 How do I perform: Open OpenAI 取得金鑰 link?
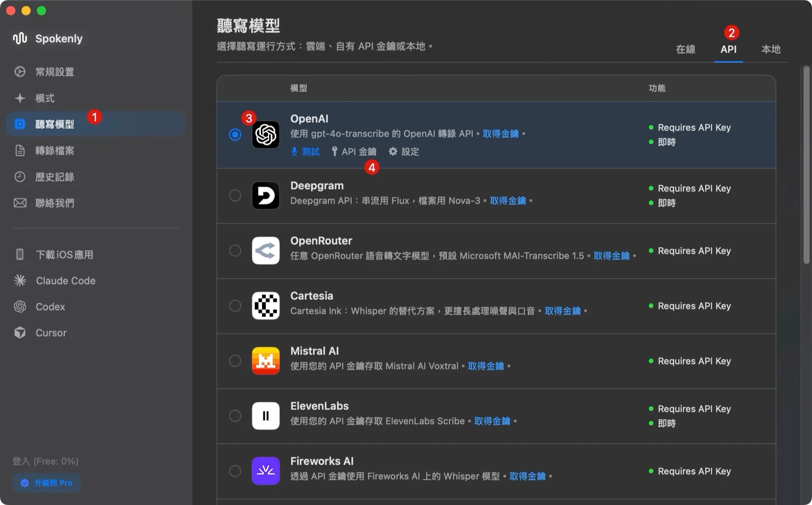(x=501, y=133)
